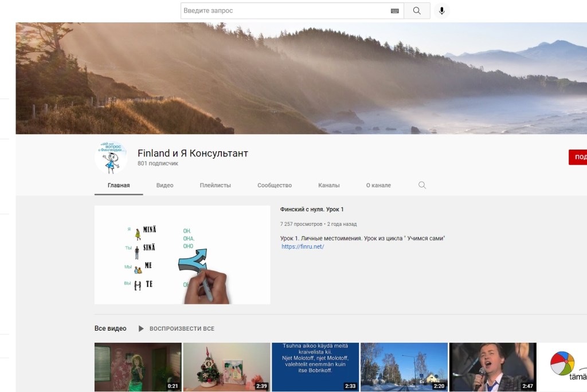Click the play icon beside Воспроизвести все
Image resolution: width=587 pixels, height=392 pixels.
coord(141,328)
